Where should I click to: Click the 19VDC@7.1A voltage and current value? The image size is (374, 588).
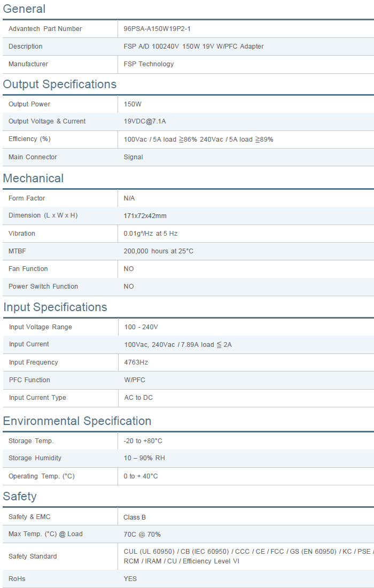[145, 121]
